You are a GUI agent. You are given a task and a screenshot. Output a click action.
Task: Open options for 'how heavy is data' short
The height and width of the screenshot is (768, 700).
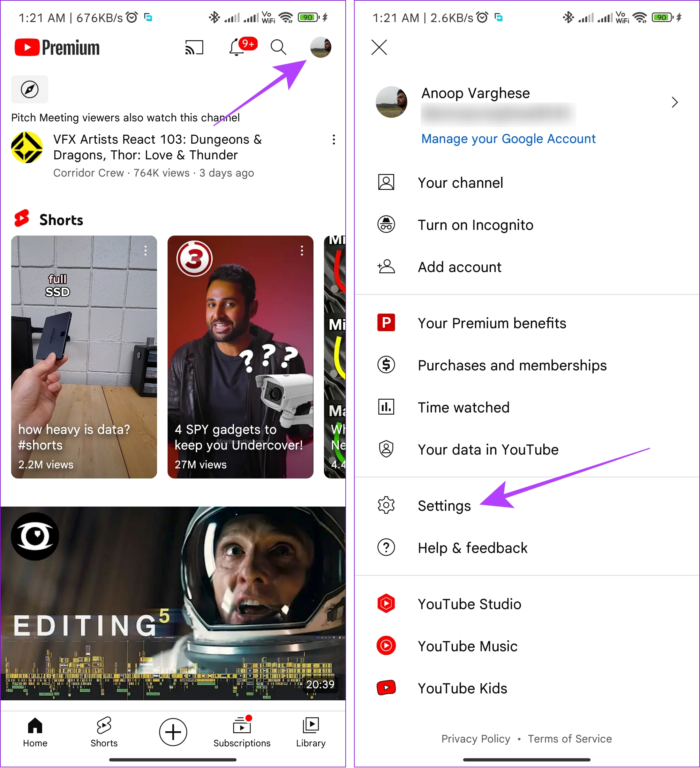point(146,250)
